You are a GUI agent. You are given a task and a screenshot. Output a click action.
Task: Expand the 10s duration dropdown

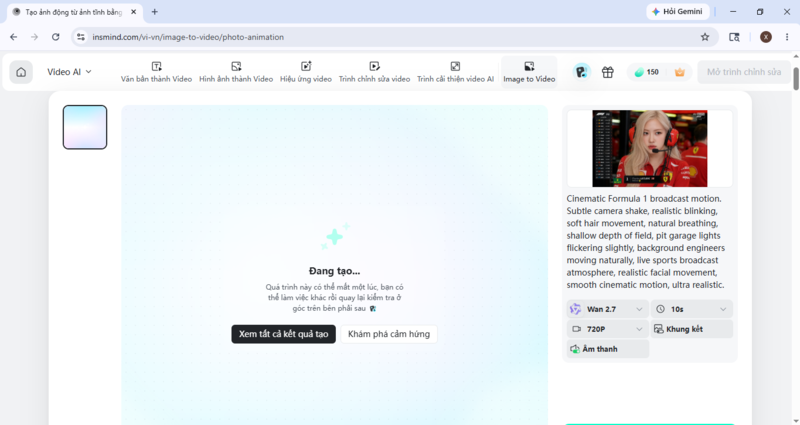coord(692,309)
